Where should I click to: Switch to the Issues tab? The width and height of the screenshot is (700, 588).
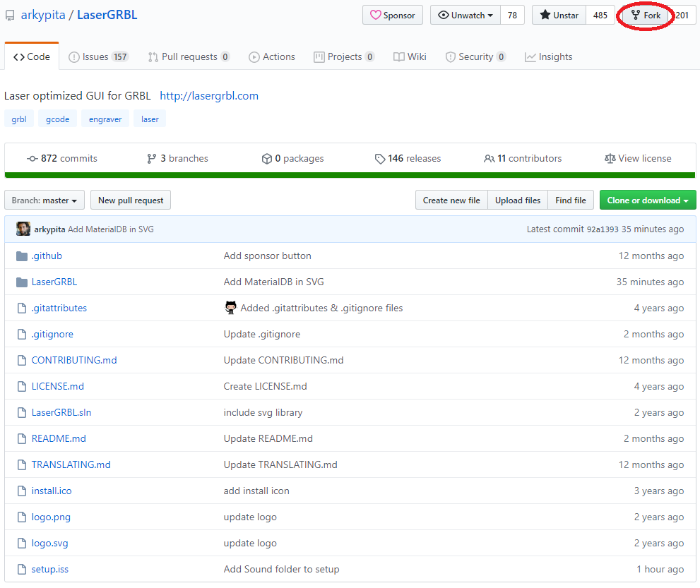(x=98, y=56)
